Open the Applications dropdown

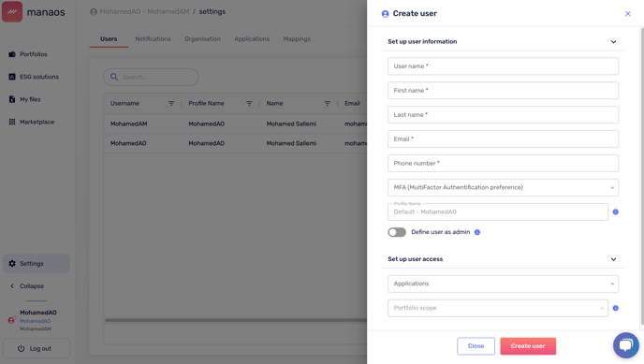coord(504,284)
